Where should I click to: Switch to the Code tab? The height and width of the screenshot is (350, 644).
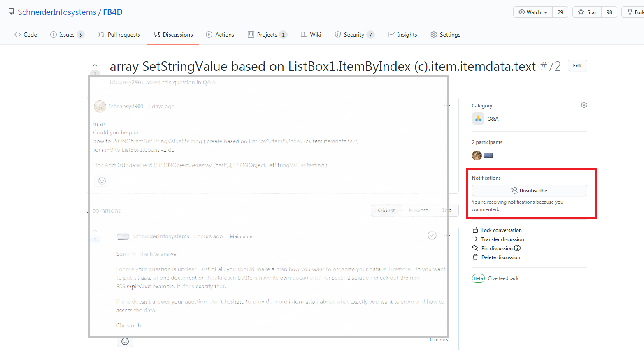coord(26,35)
